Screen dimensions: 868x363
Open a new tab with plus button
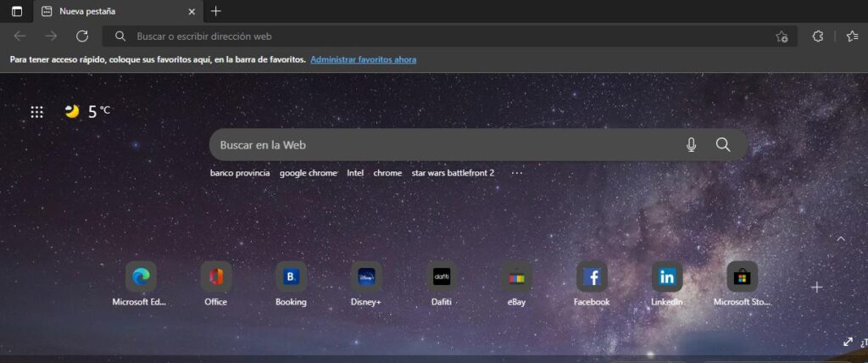[x=216, y=11]
